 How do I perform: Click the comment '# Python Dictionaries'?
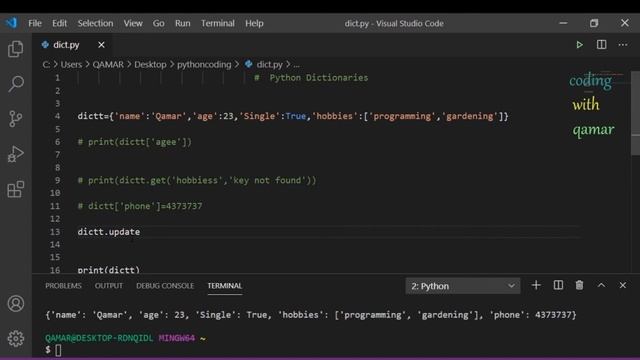pyautogui.click(x=311, y=78)
